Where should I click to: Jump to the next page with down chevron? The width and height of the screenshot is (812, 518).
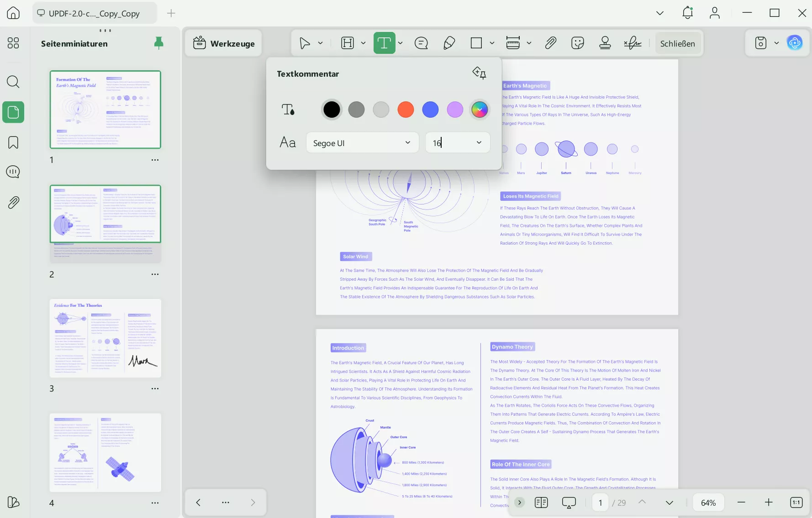[x=670, y=502]
